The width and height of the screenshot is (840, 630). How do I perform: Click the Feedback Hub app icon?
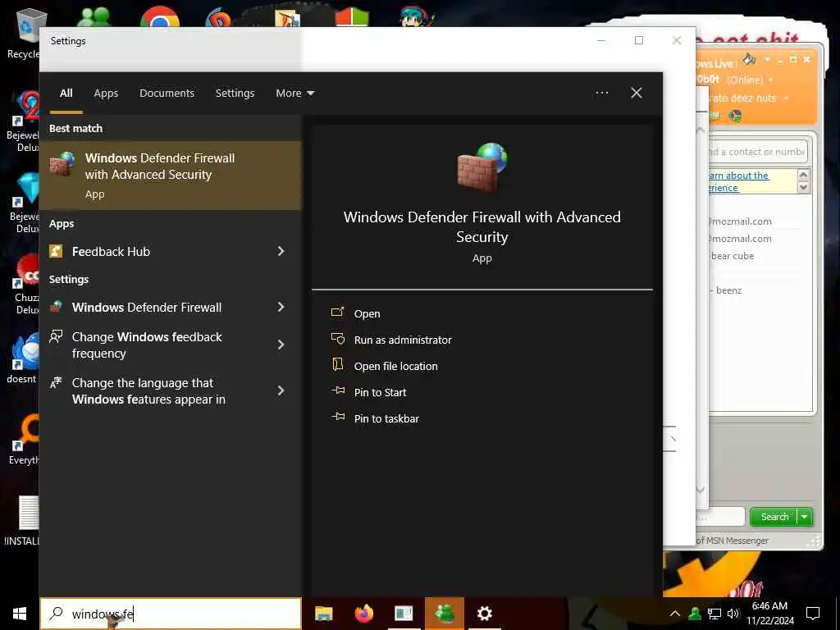(x=57, y=251)
